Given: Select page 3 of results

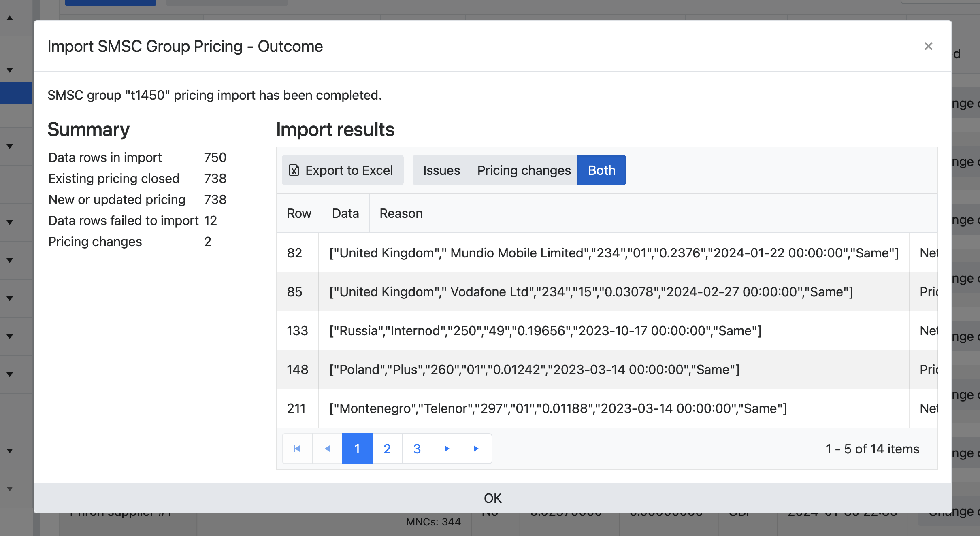Looking at the screenshot, I should (416, 449).
